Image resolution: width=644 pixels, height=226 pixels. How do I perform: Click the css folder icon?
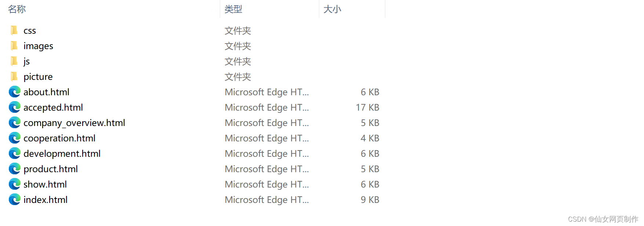(x=14, y=30)
